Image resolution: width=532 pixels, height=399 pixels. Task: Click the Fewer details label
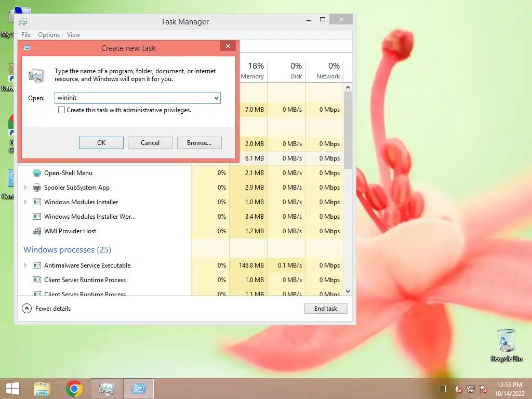click(53, 309)
